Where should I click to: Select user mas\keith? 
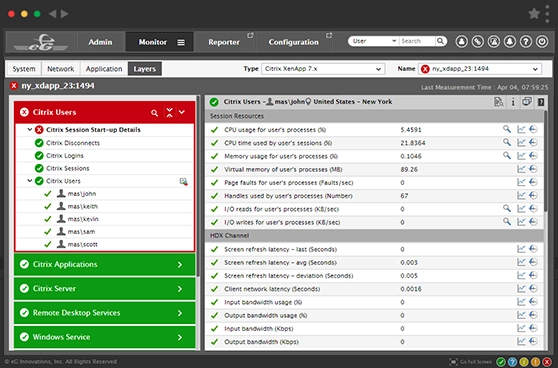[83, 206]
